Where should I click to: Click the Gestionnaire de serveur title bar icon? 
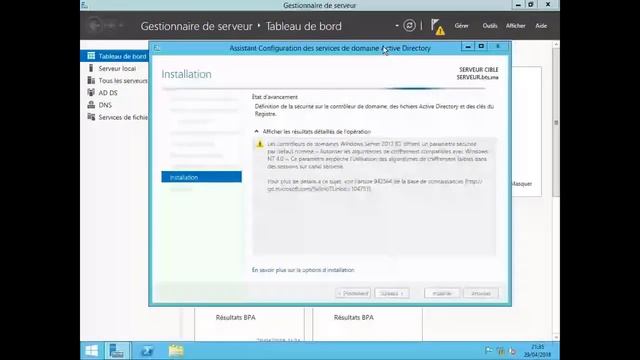(84, 5)
